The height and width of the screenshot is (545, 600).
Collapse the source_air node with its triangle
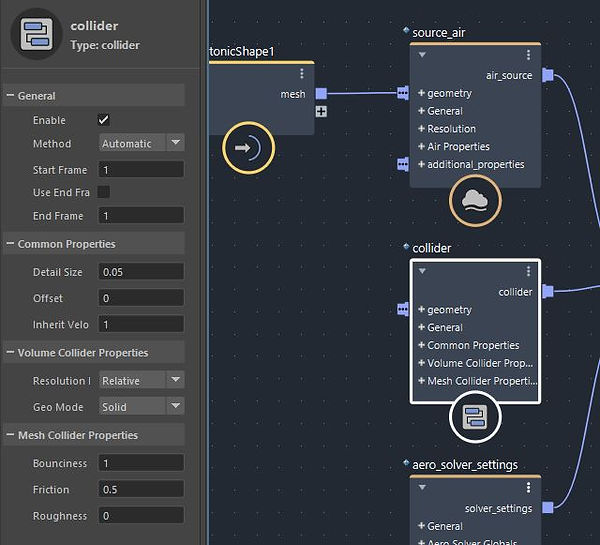point(422,55)
